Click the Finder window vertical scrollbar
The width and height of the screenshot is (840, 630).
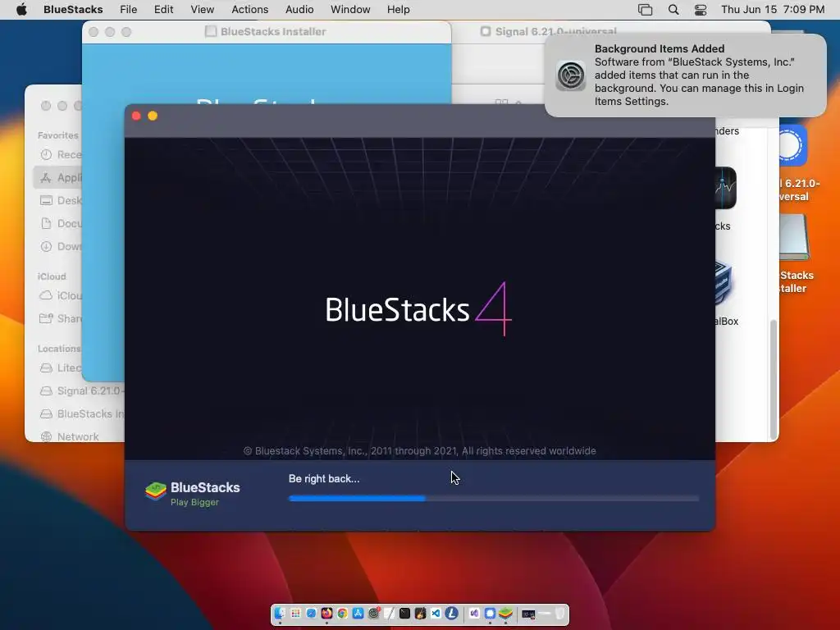(773, 379)
